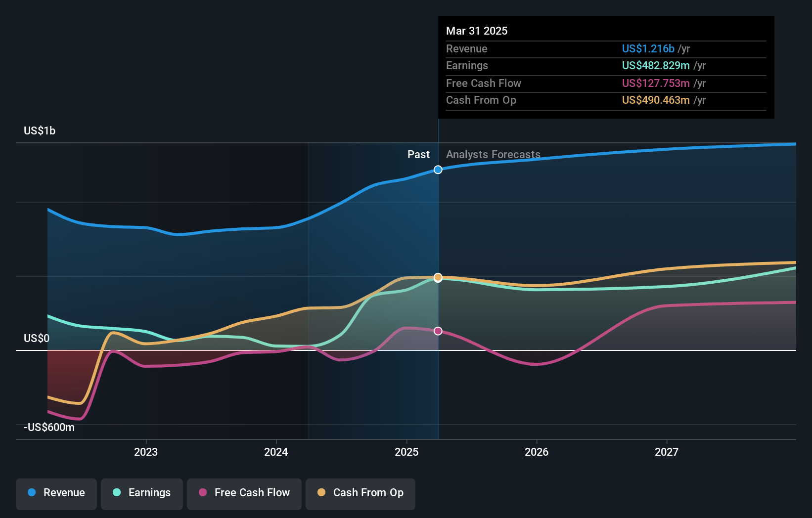Click the US$490.463m cash from op value
812x518 pixels.
(x=656, y=100)
